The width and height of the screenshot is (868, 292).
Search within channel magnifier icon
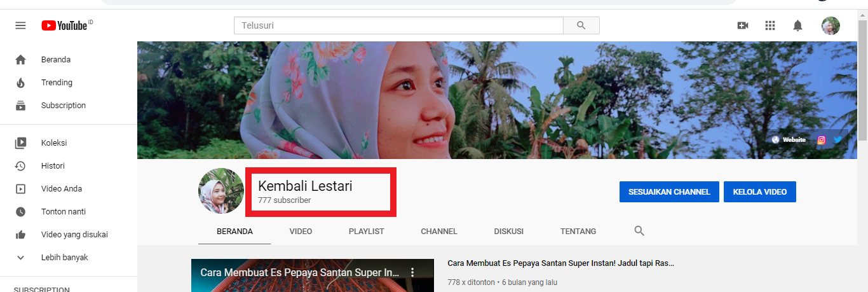[x=639, y=231]
